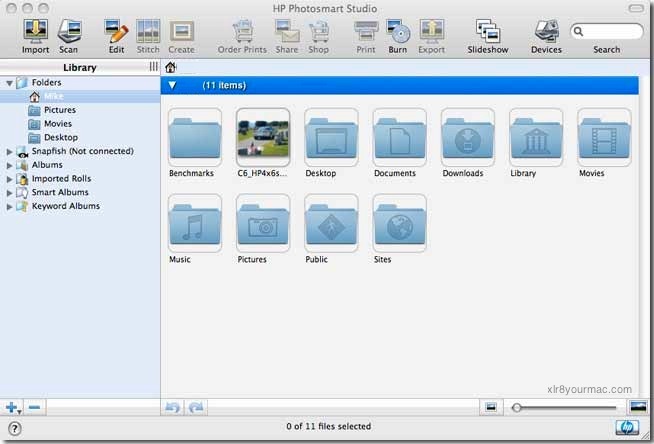Select the Desktop folder in grid
The image size is (654, 444).
pyautogui.click(x=331, y=137)
